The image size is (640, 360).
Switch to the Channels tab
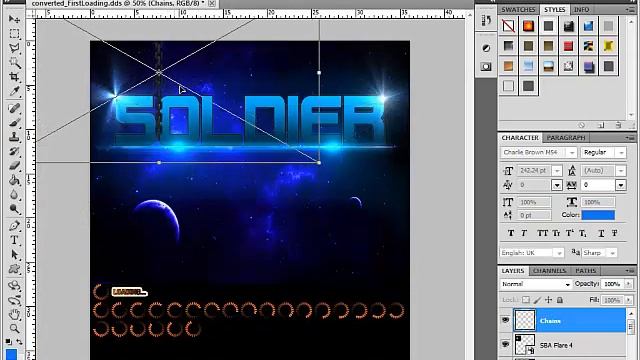click(x=549, y=271)
